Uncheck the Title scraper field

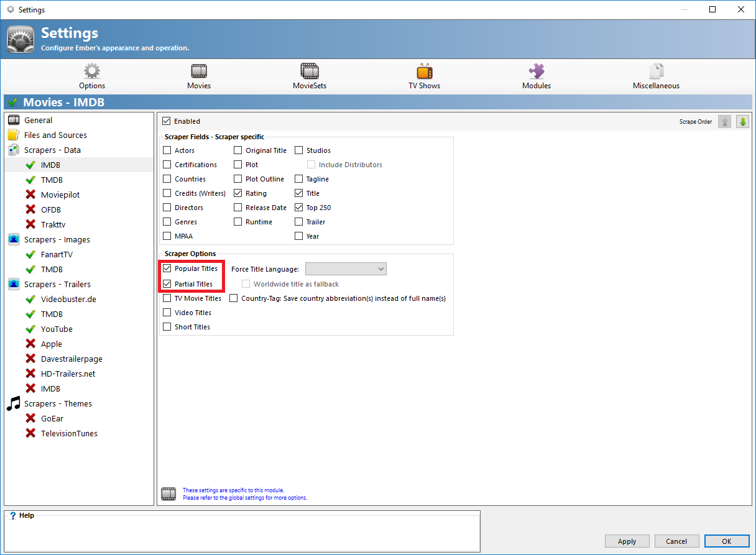298,193
